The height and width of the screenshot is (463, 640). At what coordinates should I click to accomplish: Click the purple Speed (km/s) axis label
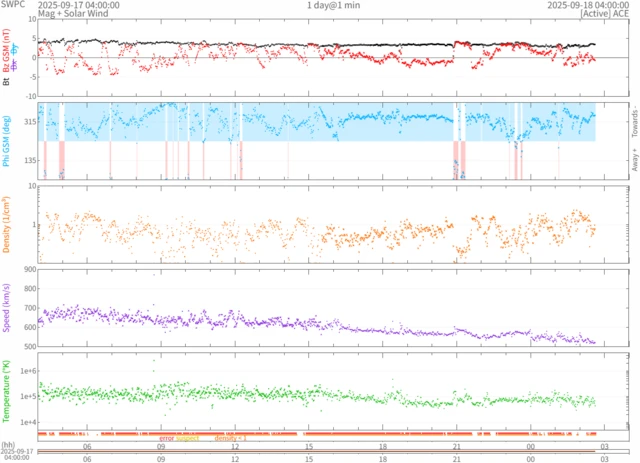[7, 308]
